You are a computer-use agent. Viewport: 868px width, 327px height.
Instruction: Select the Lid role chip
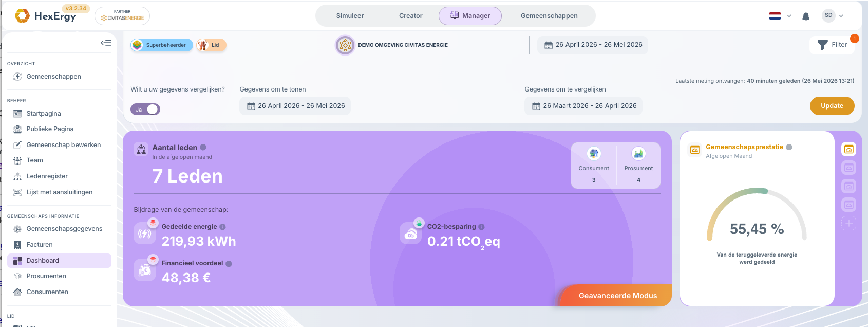click(211, 45)
